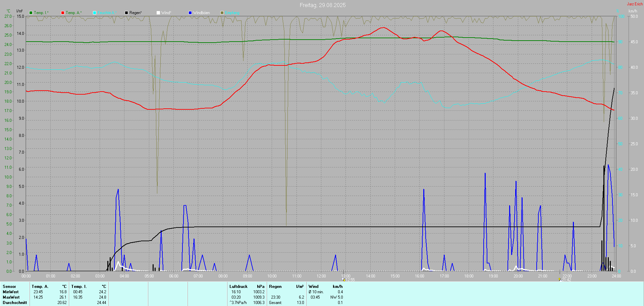Screen dimensions: 644x306
Task: Click the chart title 'Freitag, 29.08.2025'
Action: 323,5
